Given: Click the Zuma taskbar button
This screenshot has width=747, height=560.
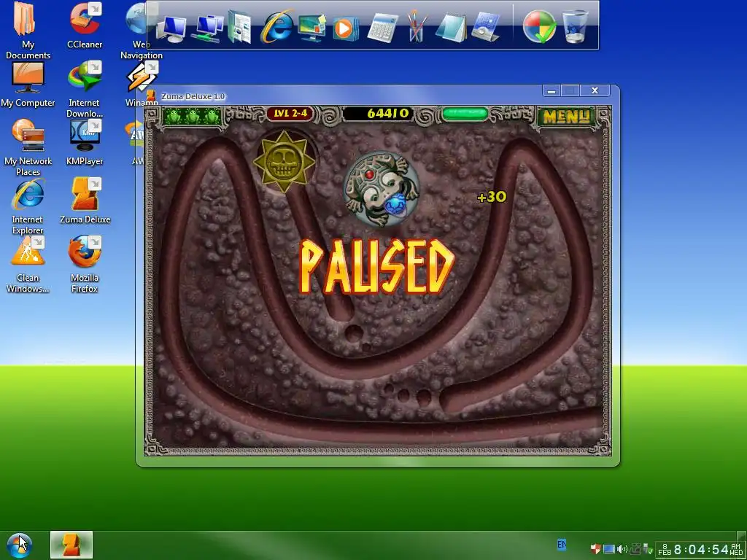Looking at the screenshot, I should [71, 545].
